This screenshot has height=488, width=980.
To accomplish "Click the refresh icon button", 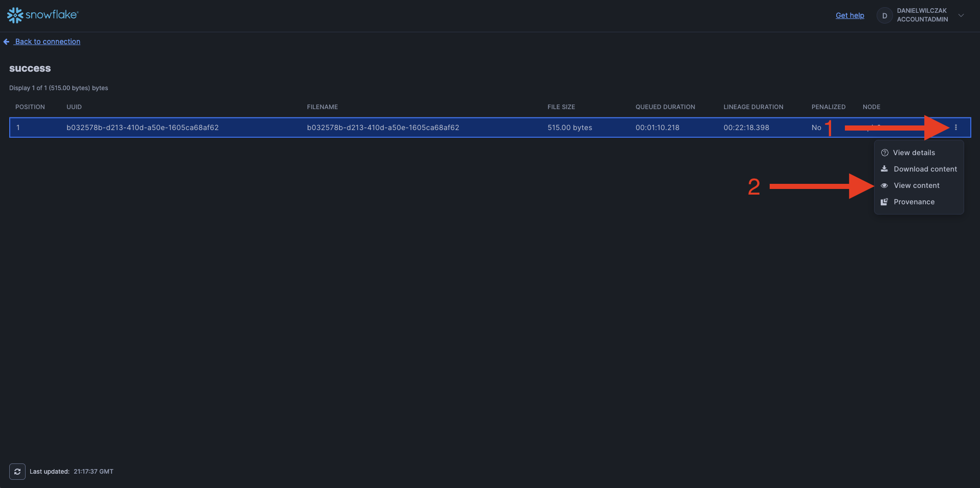I will click(x=17, y=472).
